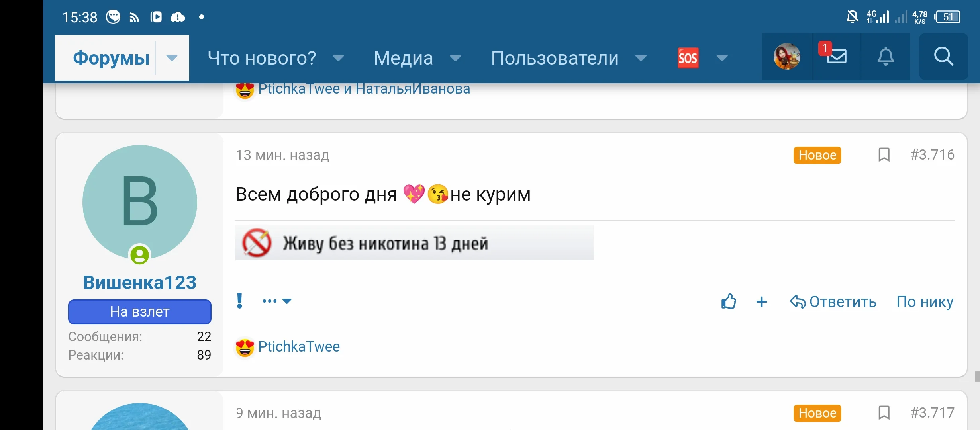This screenshot has width=980, height=430.
Task: Open the Вишенка123 username link
Action: click(139, 282)
